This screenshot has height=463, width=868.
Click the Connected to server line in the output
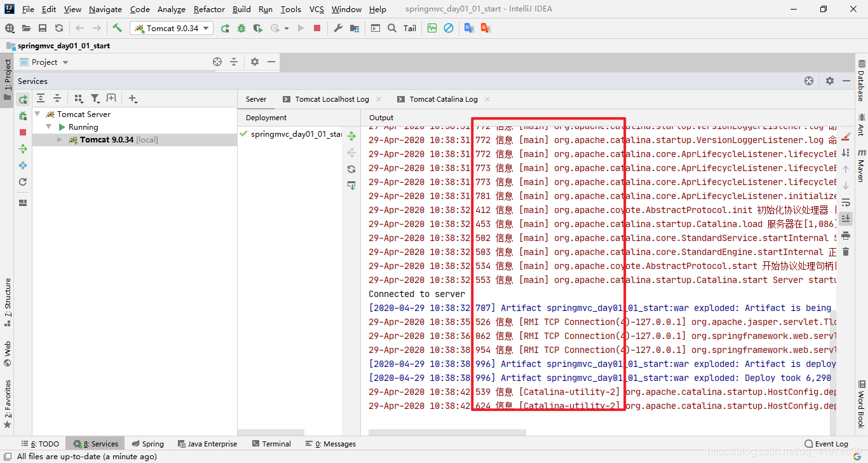417,294
